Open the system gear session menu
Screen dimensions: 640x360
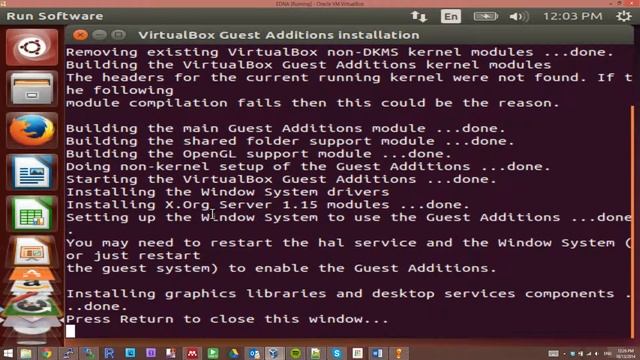(624, 16)
